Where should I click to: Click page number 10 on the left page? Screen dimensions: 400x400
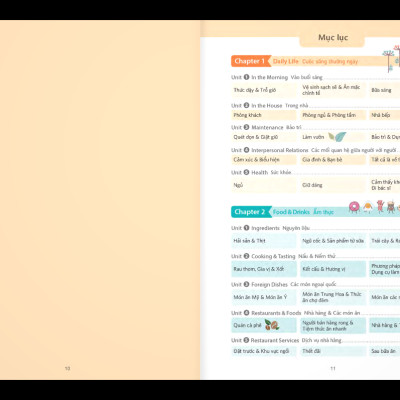pos(67,368)
